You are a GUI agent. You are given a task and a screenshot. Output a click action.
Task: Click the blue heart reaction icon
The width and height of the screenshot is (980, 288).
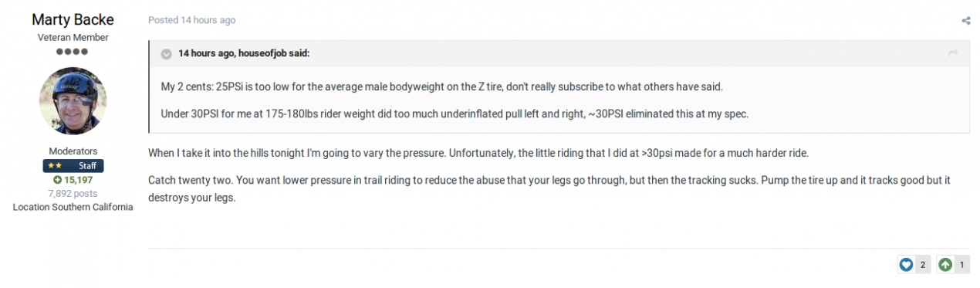tap(906, 265)
